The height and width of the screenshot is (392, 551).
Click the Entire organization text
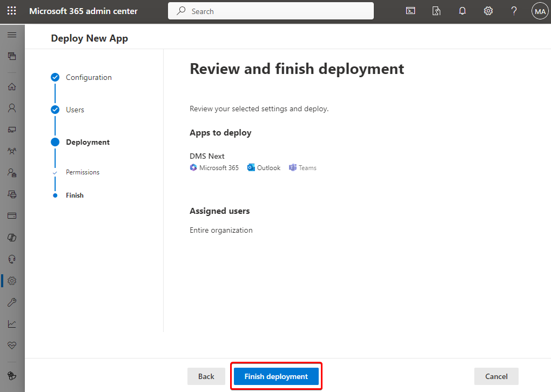coord(221,230)
